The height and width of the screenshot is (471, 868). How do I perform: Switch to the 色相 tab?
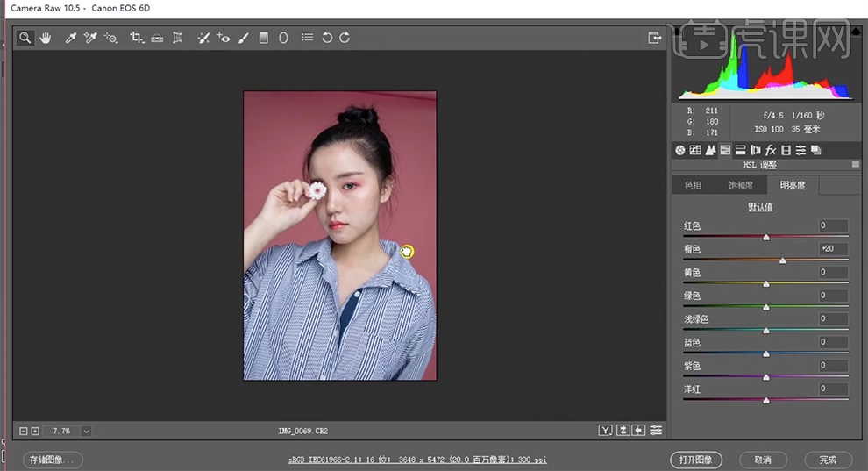[x=693, y=185]
